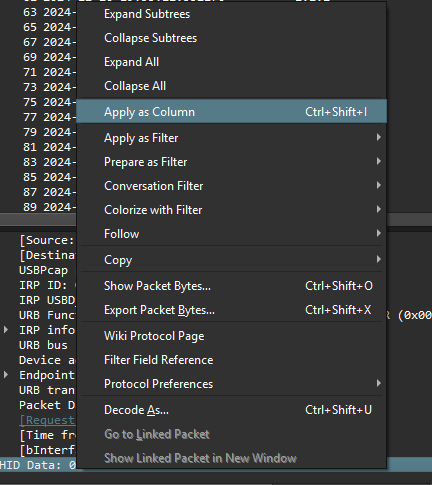Choose Collapse Subtrees menu entry

tap(231, 38)
